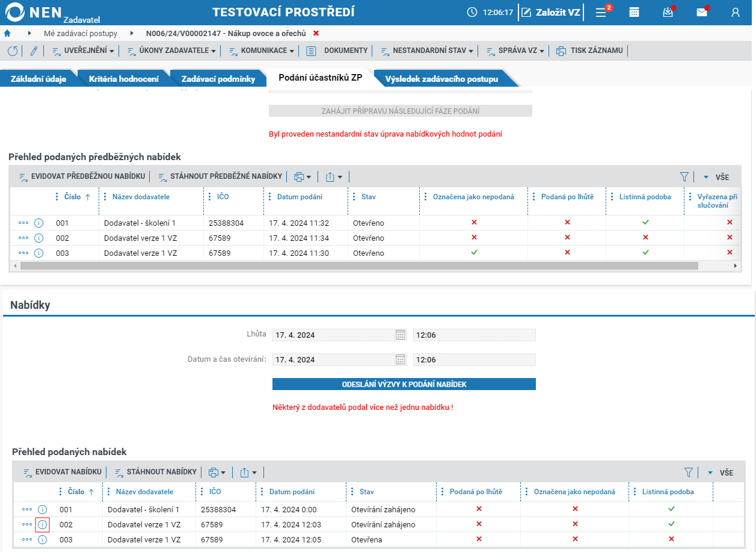Click info icon for offer 002 with 12:03 time
Viewport: 756px width, 552px height.
(43, 524)
